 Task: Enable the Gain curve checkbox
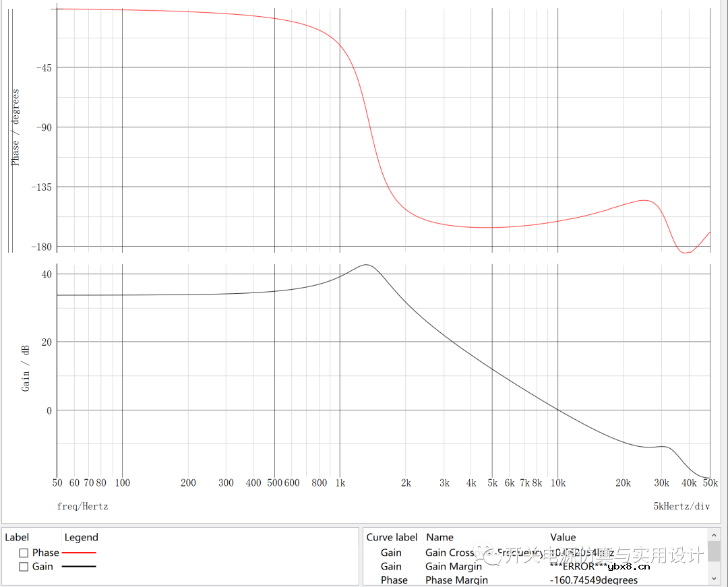[x=24, y=567]
